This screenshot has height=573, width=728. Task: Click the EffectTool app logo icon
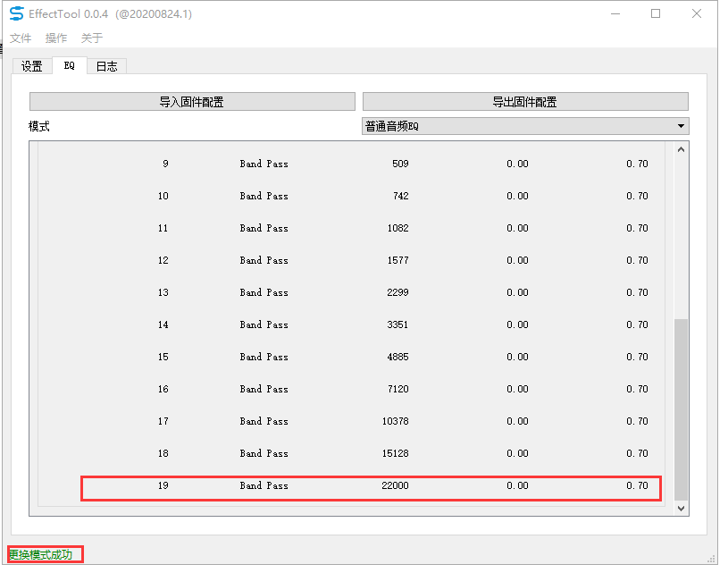(17, 13)
